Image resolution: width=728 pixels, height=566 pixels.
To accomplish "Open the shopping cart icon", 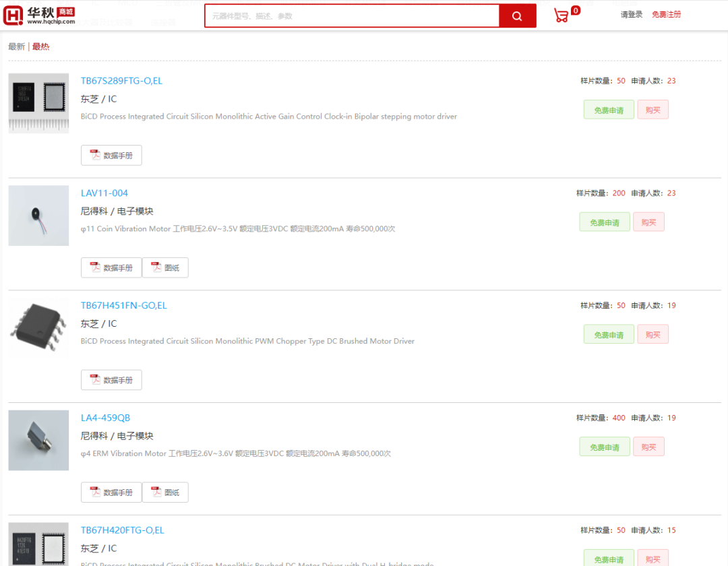I will click(561, 15).
